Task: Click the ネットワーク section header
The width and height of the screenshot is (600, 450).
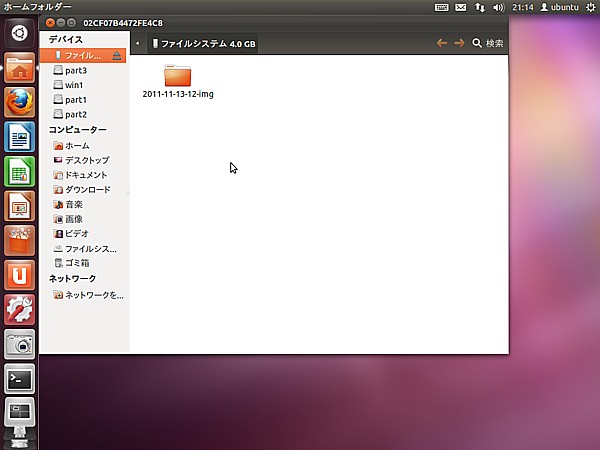Action: pyautogui.click(x=72, y=279)
